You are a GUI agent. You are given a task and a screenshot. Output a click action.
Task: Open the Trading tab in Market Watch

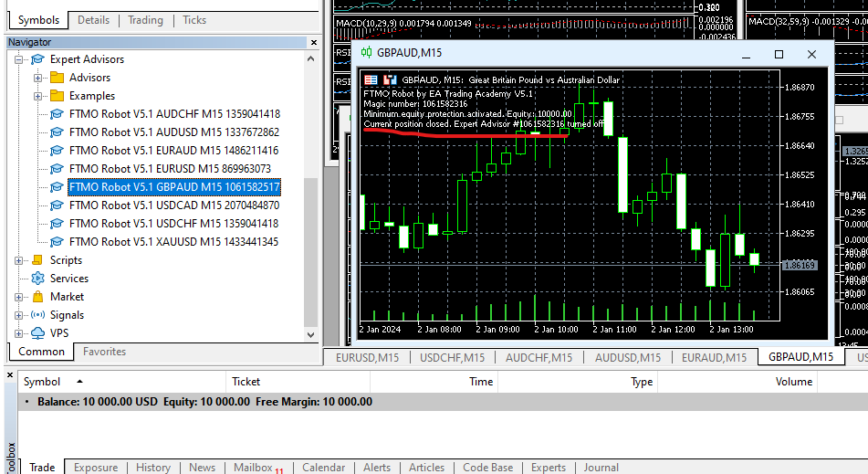click(x=146, y=20)
